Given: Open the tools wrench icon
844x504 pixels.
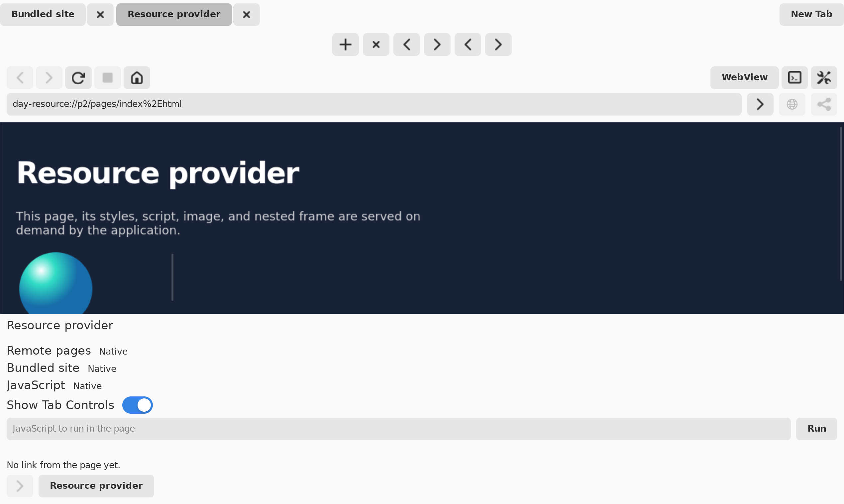Looking at the screenshot, I should pyautogui.click(x=824, y=78).
